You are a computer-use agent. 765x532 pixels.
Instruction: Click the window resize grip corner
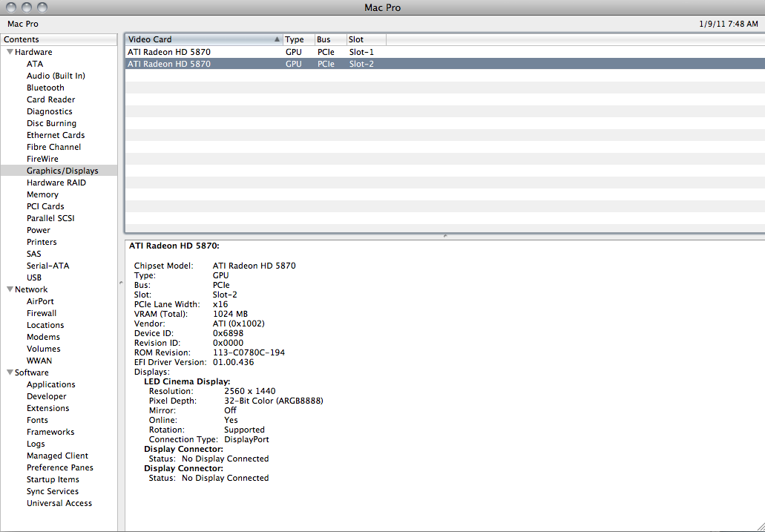pyautogui.click(x=760, y=527)
